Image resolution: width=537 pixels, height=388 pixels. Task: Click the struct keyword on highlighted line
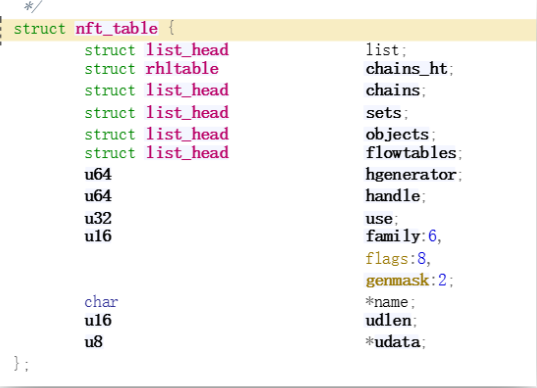click(x=39, y=28)
